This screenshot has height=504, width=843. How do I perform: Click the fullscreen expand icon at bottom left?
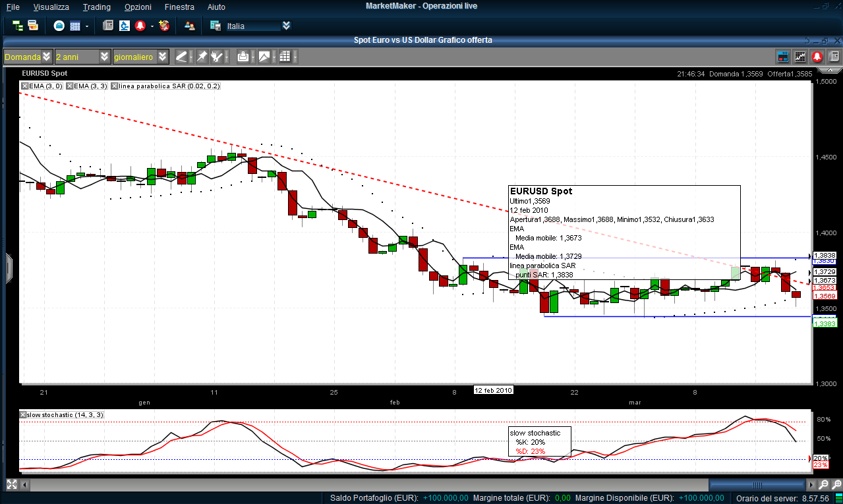point(11,484)
